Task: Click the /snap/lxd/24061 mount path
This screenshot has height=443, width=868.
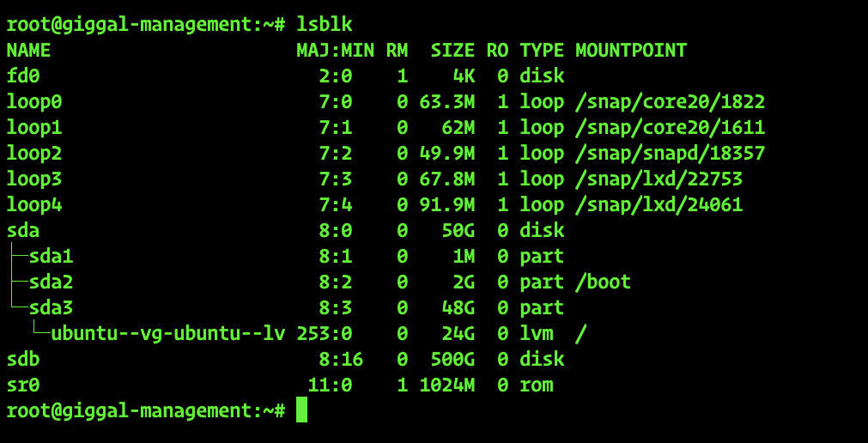Action: pyautogui.click(x=659, y=205)
